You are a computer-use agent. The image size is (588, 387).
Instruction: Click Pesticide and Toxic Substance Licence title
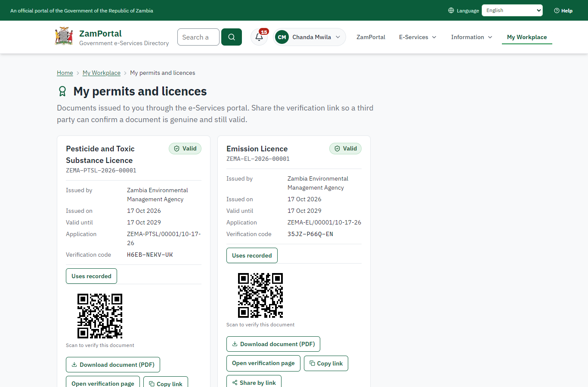coord(100,154)
